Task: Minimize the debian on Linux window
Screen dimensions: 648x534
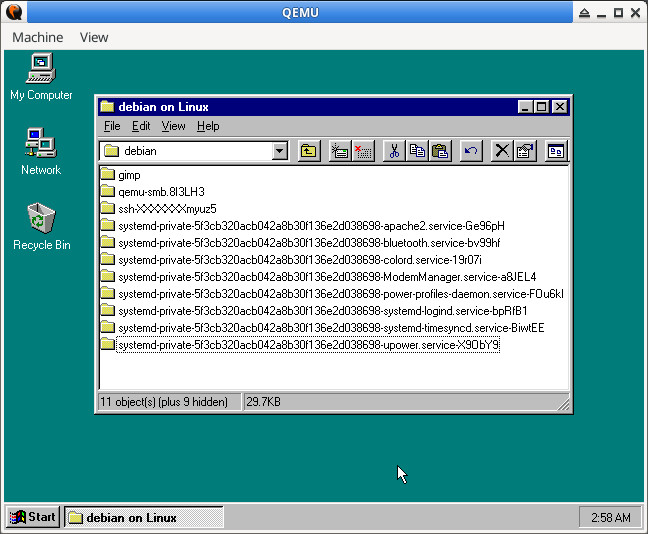Action: pos(525,107)
